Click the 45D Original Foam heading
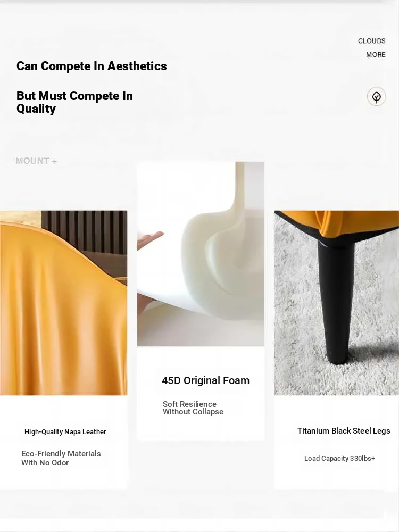This screenshot has width=399, height=532. [x=205, y=380]
